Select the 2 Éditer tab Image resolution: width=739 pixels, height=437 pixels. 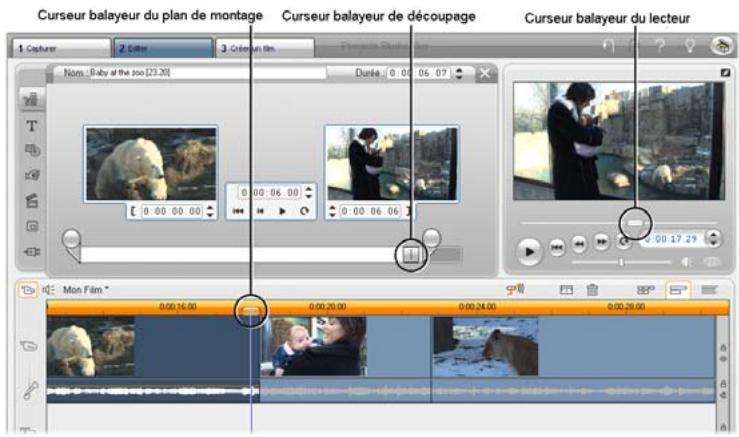[x=163, y=48]
